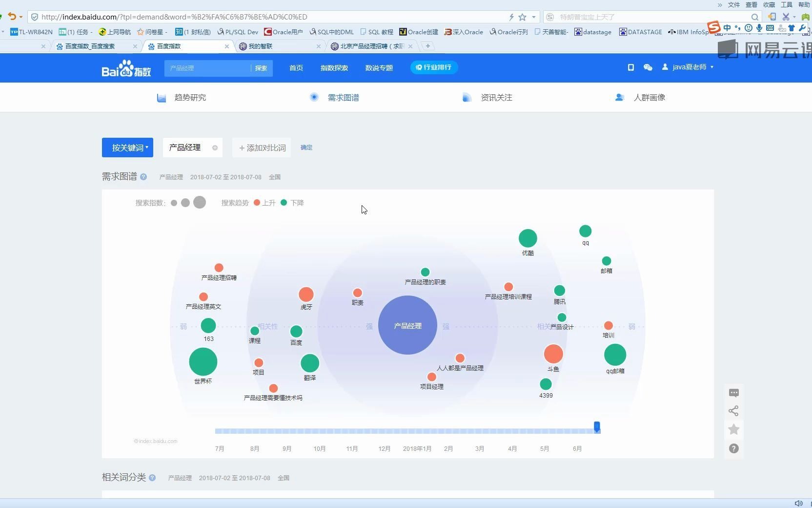812x508 pixels.
Task: Click the share icon on right sidebar
Action: (733, 411)
